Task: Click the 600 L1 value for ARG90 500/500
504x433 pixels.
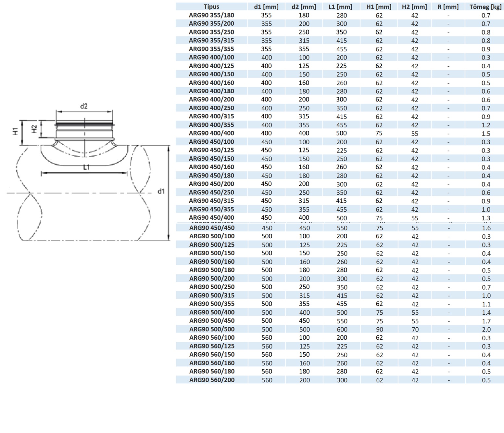Action: 342,330
